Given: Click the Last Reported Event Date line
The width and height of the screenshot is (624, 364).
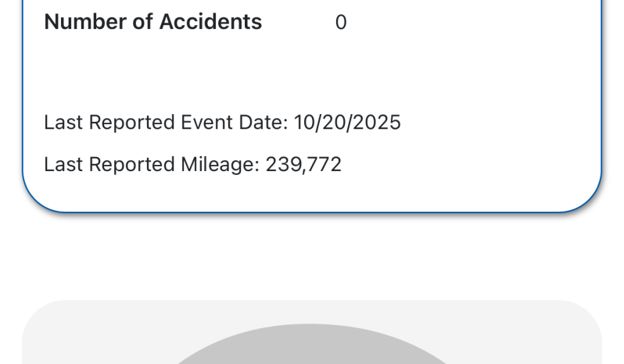Looking at the screenshot, I should [x=222, y=123].
